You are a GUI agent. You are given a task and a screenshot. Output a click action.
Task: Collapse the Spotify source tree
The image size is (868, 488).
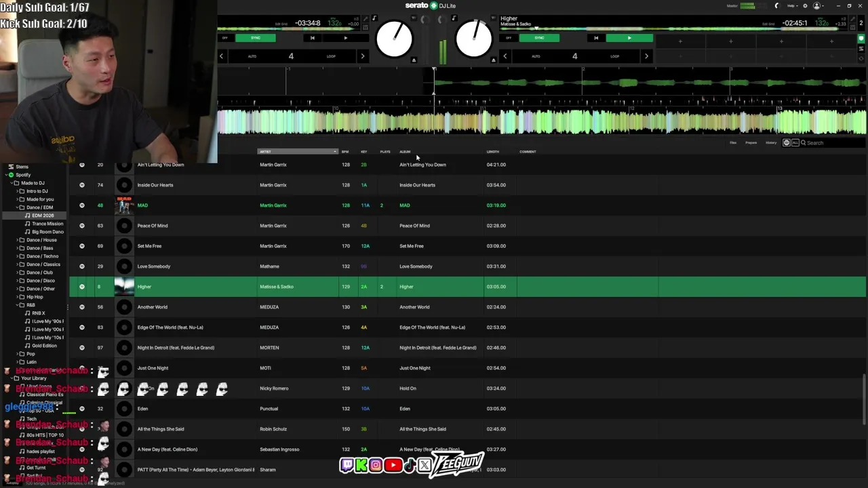click(x=5, y=175)
